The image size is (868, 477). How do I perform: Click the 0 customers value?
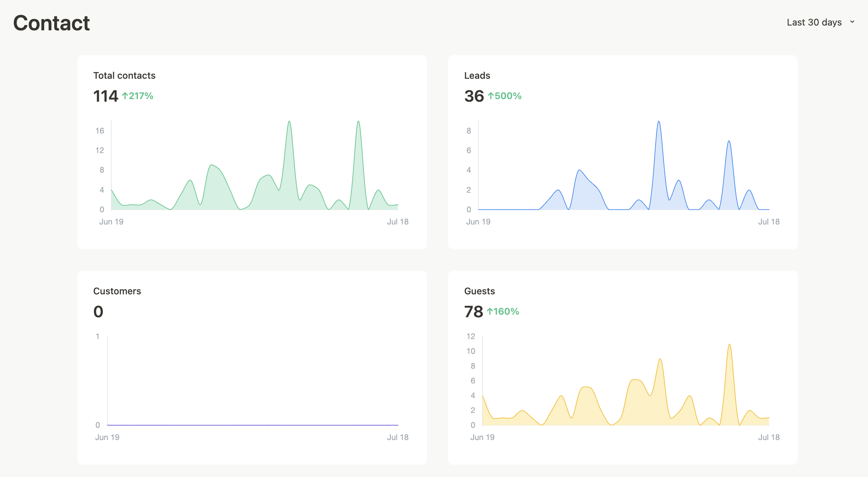click(98, 312)
